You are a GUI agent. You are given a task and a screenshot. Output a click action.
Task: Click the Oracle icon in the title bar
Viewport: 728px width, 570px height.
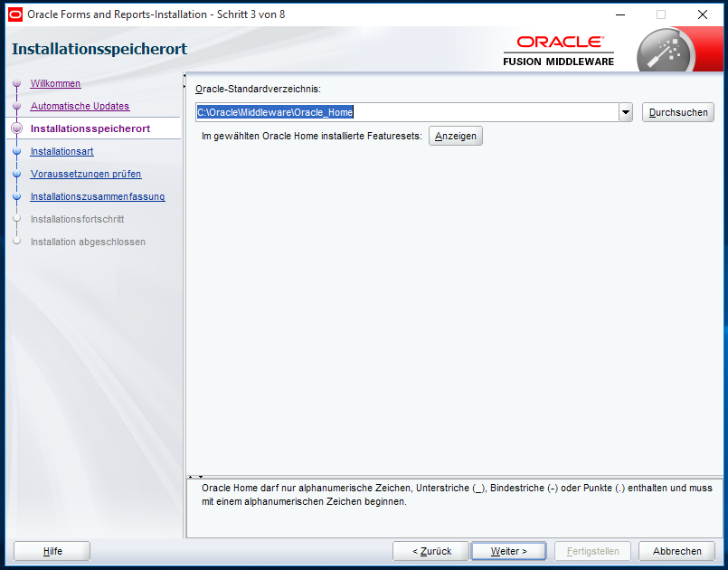click(15, 14)
